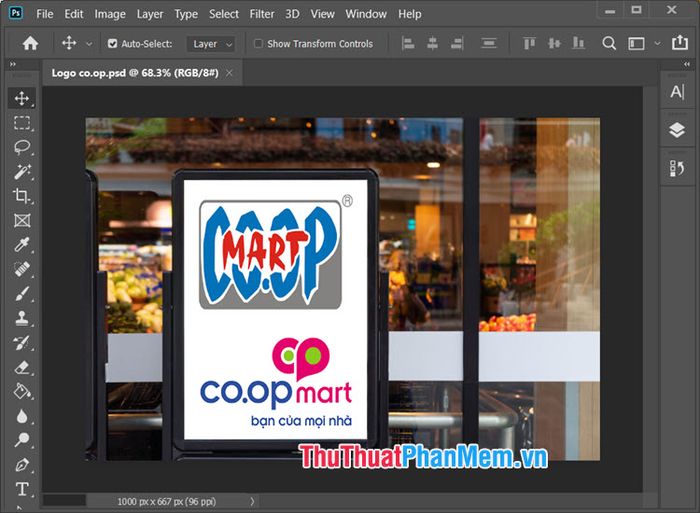Open the View menu
Screen dimensions: 700x513
[x=322, y=14]
